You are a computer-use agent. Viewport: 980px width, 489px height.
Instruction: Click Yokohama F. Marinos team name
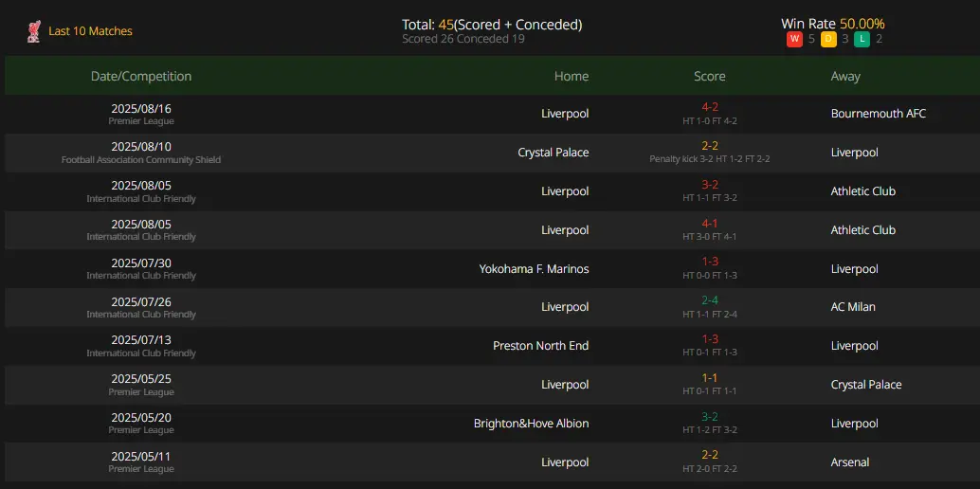(x=534, y=269)
